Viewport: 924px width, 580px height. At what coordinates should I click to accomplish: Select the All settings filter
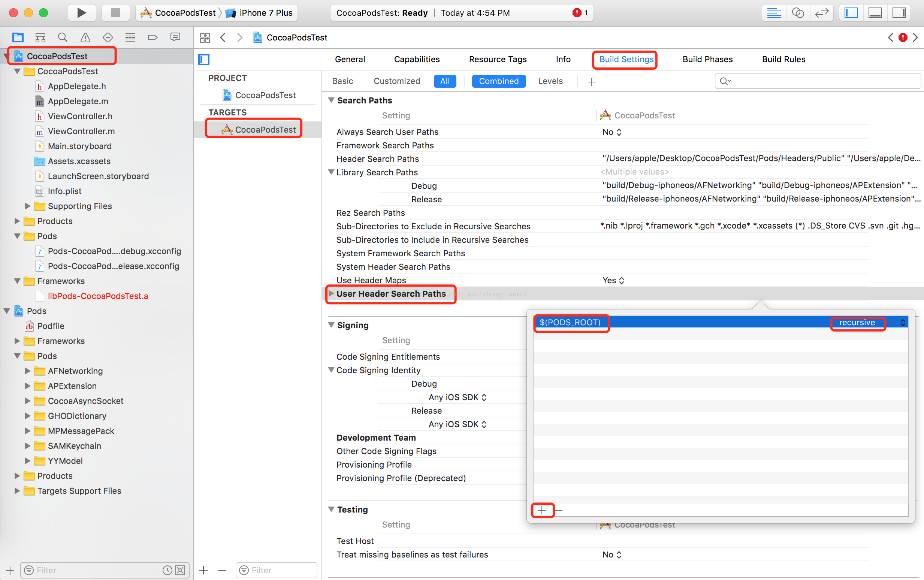coord(445,81)
